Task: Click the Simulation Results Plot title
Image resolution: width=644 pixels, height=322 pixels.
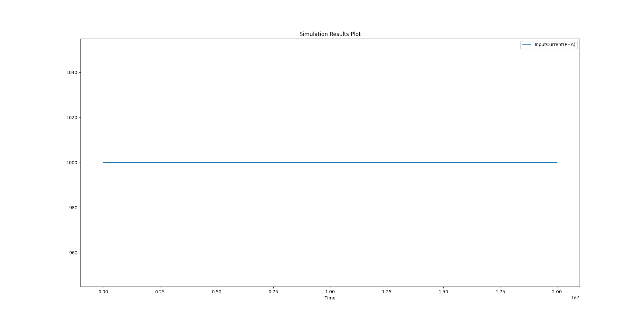Action: pyautogui.click(x=330, y=34)
